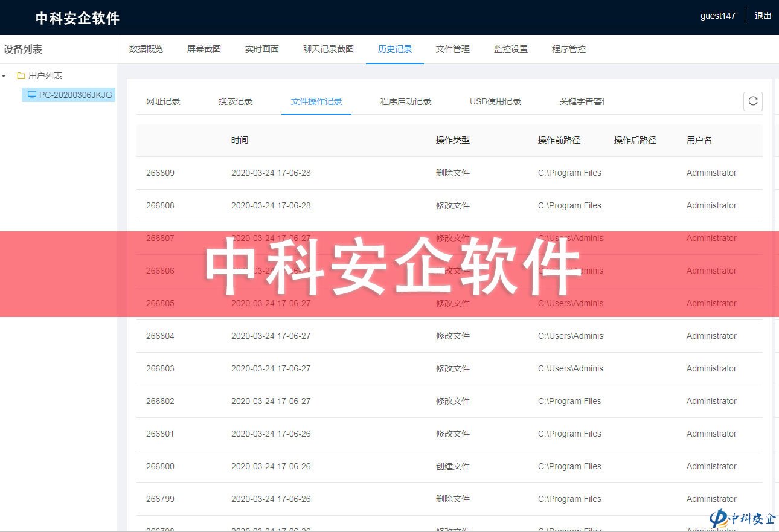
Task: Click the timestamp in row 266801
Action: 271,434
